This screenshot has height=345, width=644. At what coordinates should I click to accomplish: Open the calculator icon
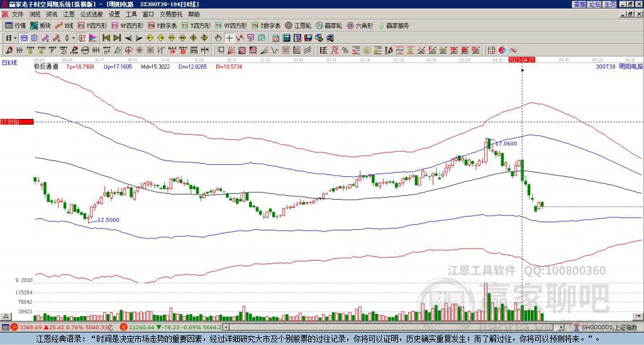286,38
